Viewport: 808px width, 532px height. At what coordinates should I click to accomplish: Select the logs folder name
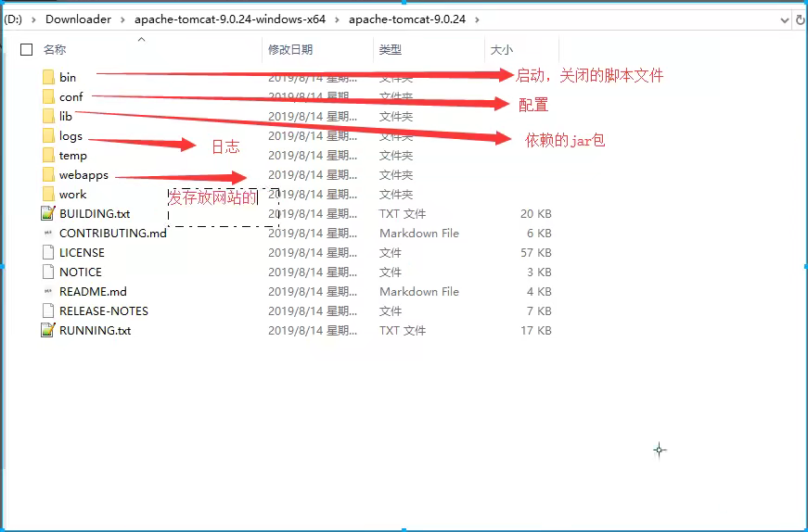coord(71,136)
